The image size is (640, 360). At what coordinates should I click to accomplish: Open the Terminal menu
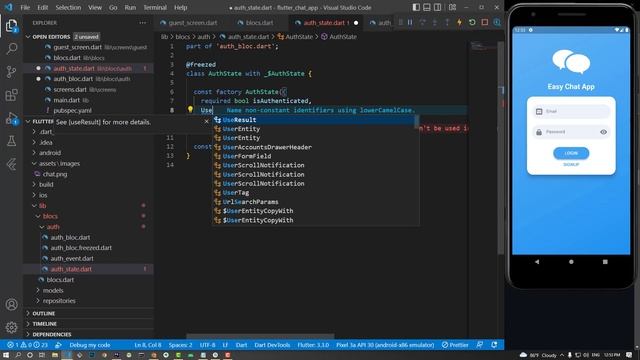(x=155, y=7)
